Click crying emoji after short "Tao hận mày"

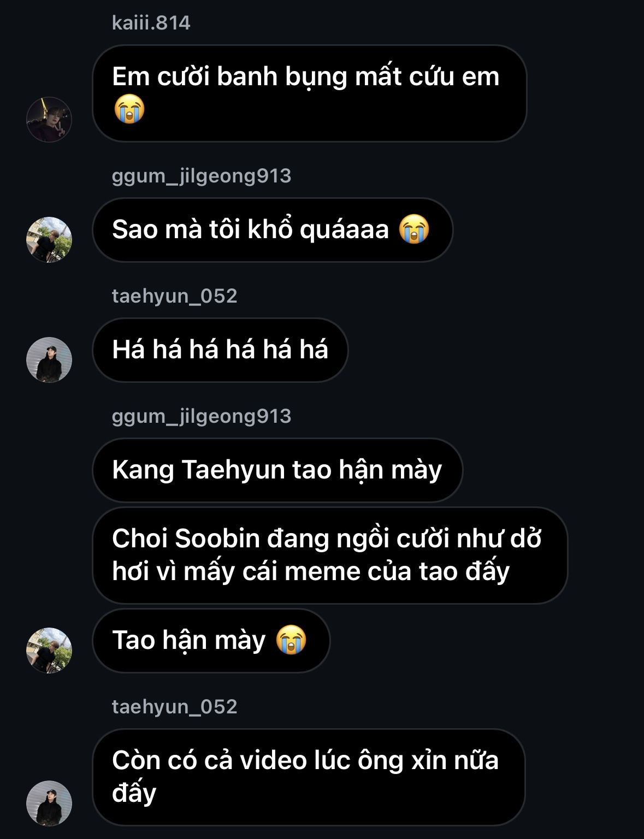[291, 640]
